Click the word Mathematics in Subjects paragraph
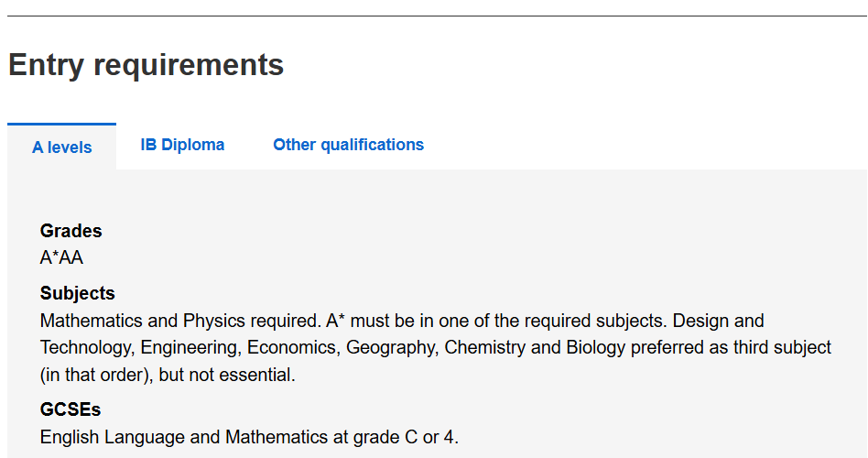The image size is (868, 458). coord(89,321)
